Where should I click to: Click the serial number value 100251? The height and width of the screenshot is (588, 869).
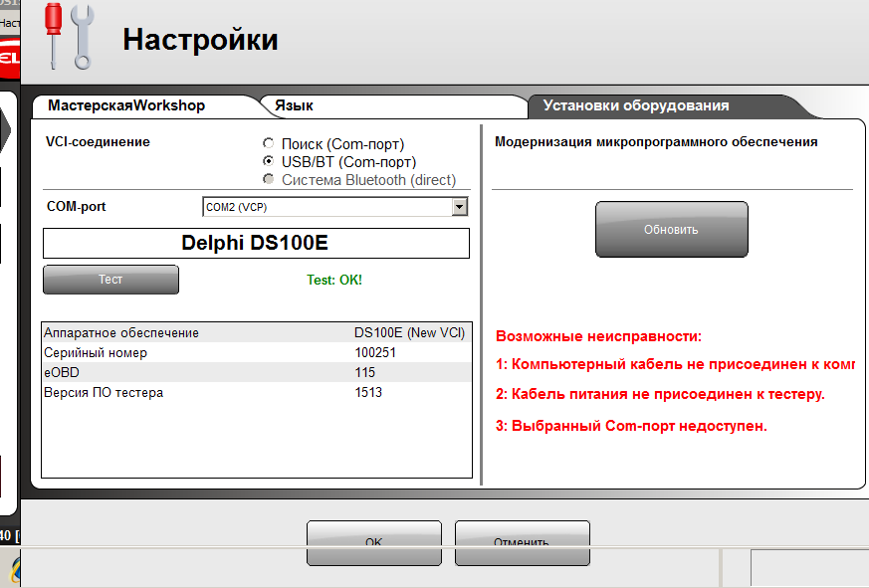click(375, 352)
